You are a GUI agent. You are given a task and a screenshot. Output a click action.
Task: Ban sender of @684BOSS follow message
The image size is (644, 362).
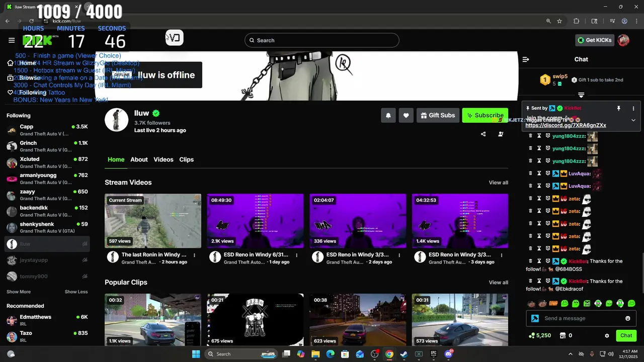click(x=547, y=261)
